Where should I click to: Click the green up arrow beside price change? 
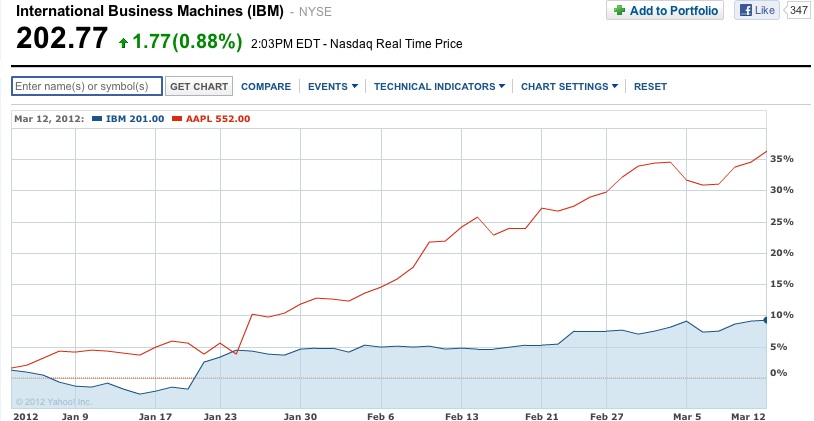coord(123,42)
